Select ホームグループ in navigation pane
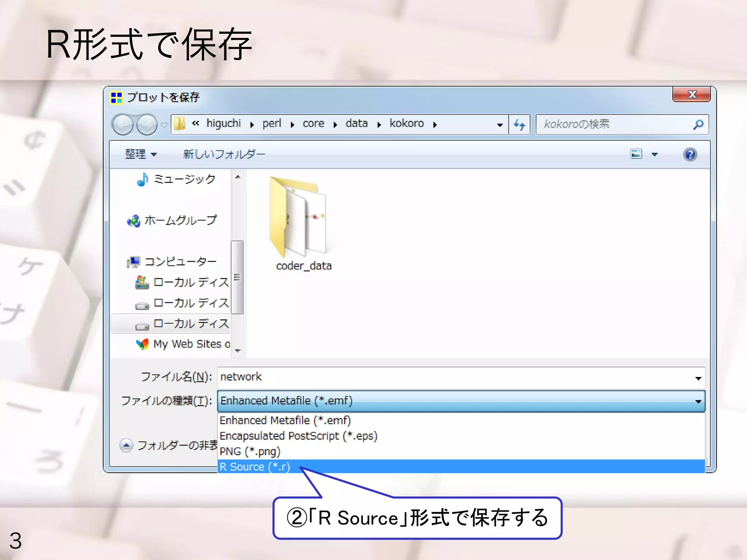Viewport: 747px width, 560px height. coord(171,220)
